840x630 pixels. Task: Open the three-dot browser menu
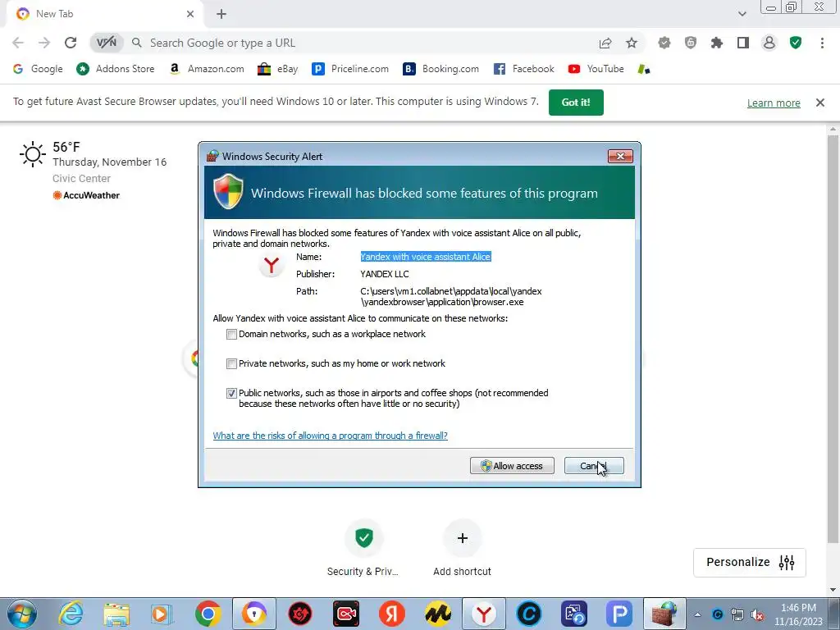[822, 43]
